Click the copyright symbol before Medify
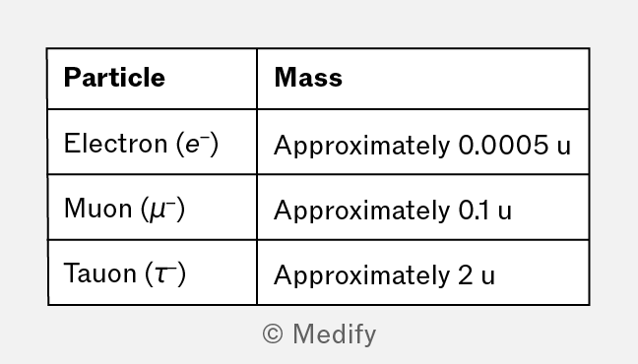 273,334
